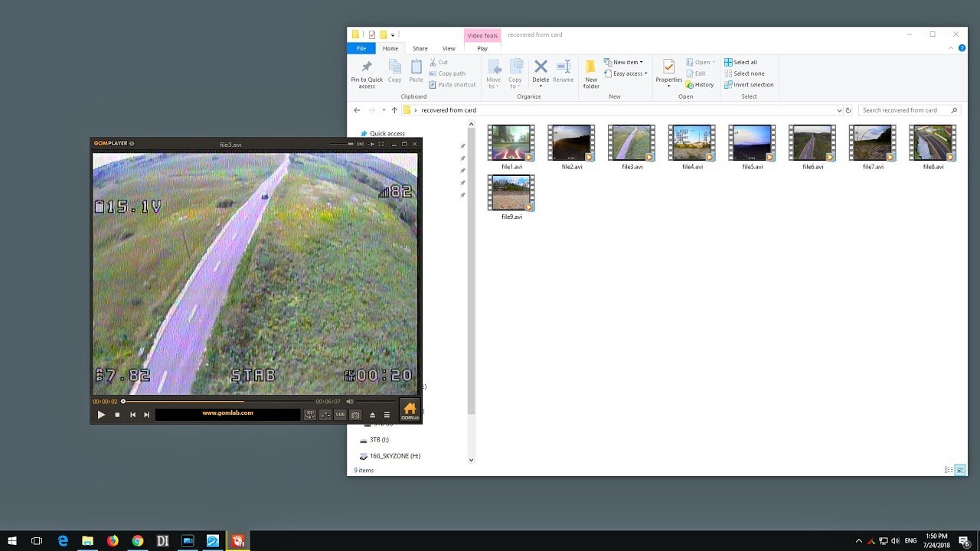This screenshot has height=551, width=980.
Task: Open the File tab
Action: click(361, 48)
